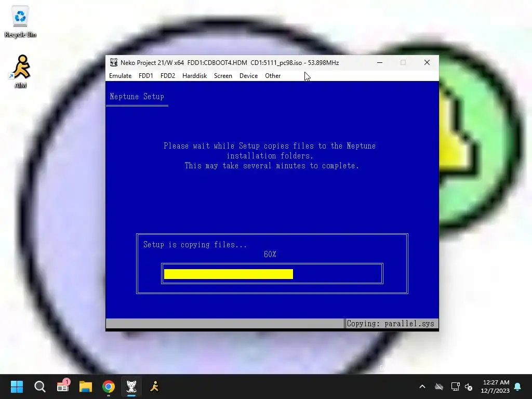
Task: Open the Screen menu
Action: coord(223,76)
